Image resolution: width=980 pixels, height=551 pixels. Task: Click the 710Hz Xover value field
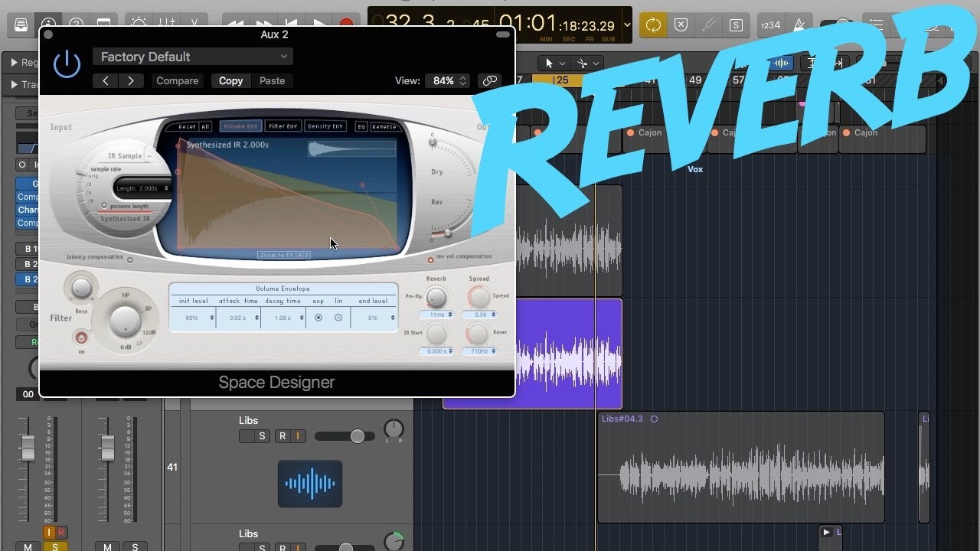[x=479, y=351]
